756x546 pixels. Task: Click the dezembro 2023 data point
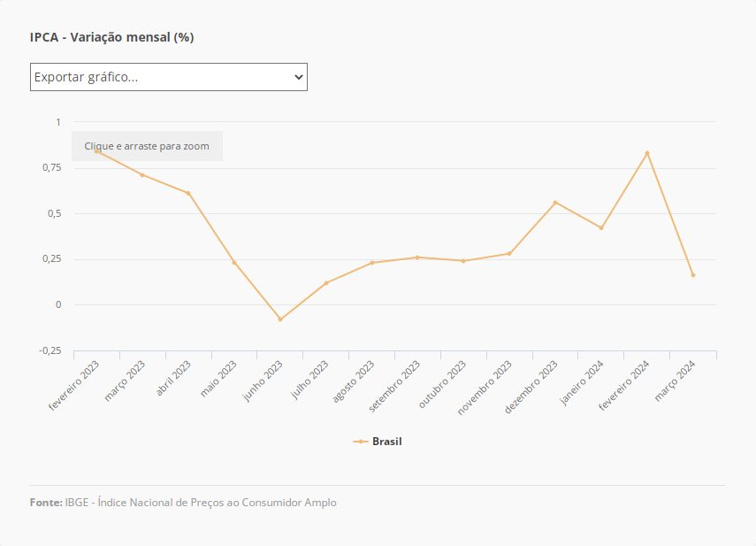click(x=555, y=203)
